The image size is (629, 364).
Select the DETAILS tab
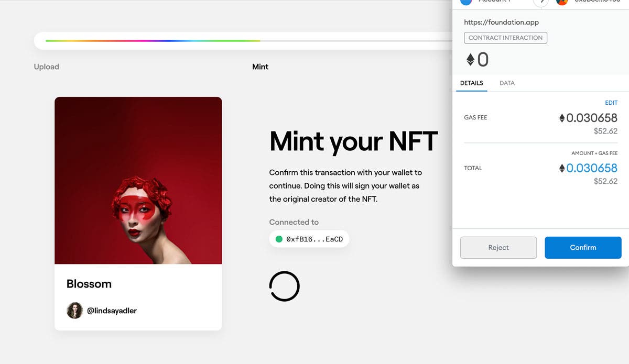[472, 83]
